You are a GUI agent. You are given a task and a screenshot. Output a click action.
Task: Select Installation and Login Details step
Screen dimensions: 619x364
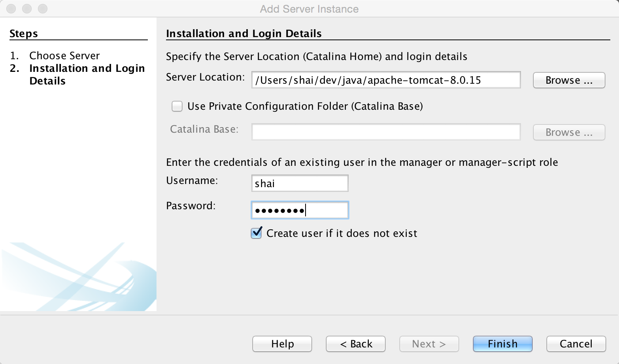coord(87,74)
